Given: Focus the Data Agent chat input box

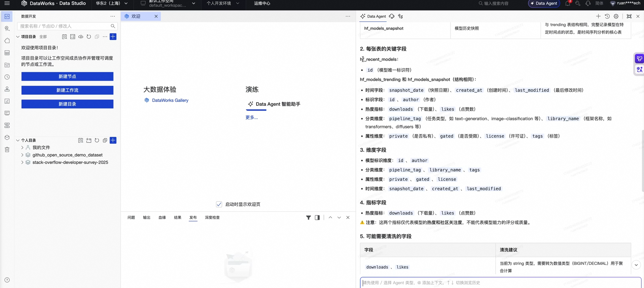Looking at the screenshot, I should (x=501, y=283).
